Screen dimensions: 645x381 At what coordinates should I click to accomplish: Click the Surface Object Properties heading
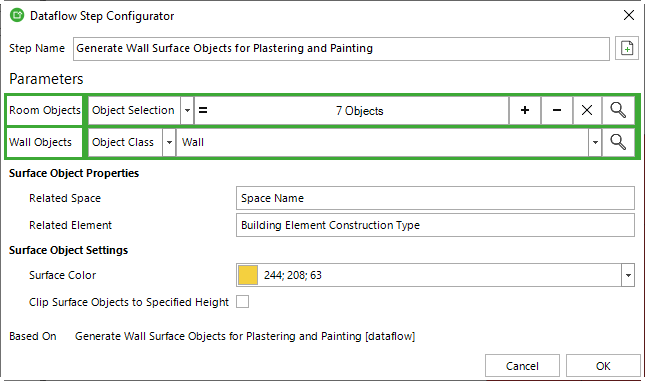(x=74, y=173)
